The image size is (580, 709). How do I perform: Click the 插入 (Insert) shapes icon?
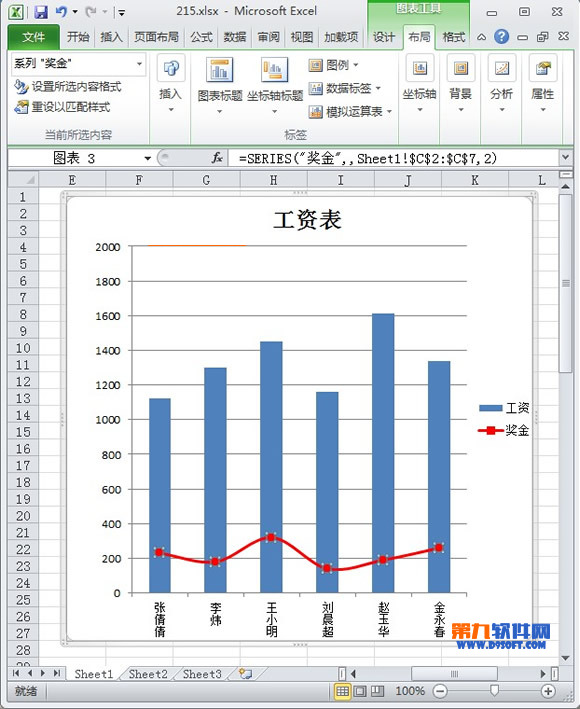click(x=171, y=68)
